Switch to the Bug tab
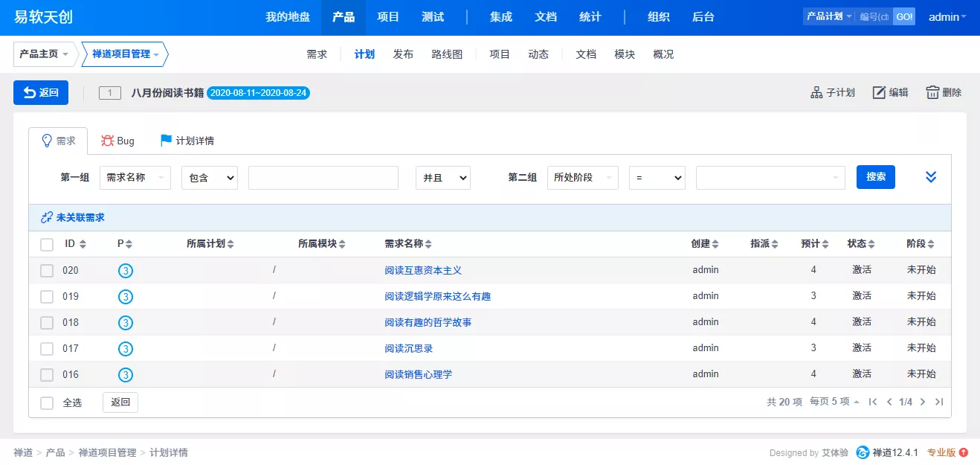Image resolution: width=980 pixels, height=465 pixels. pyautogui.click(x=117, y=141)
